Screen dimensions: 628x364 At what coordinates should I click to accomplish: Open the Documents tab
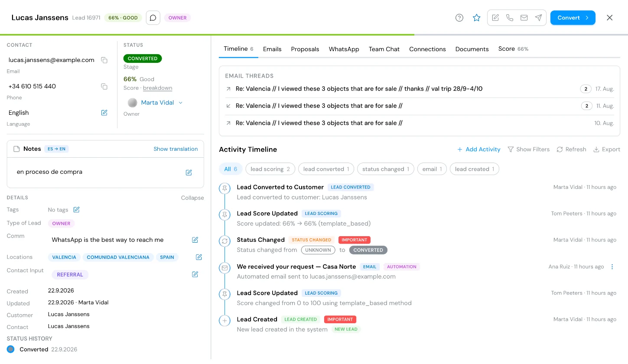tap(472, 49)
